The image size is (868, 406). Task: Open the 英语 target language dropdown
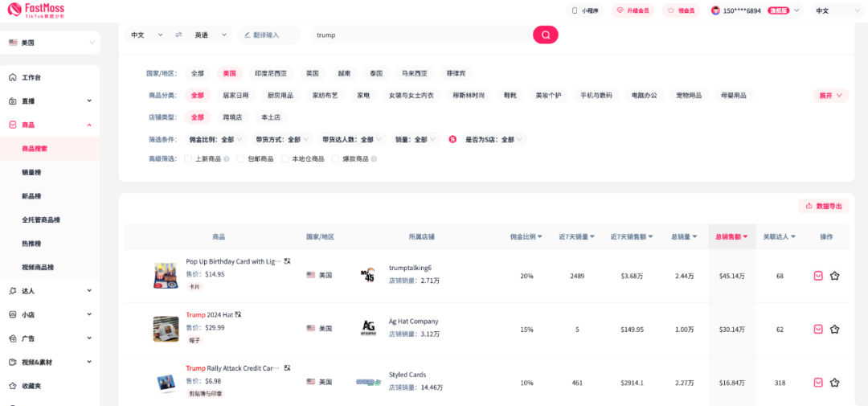(x=211, y=35)
